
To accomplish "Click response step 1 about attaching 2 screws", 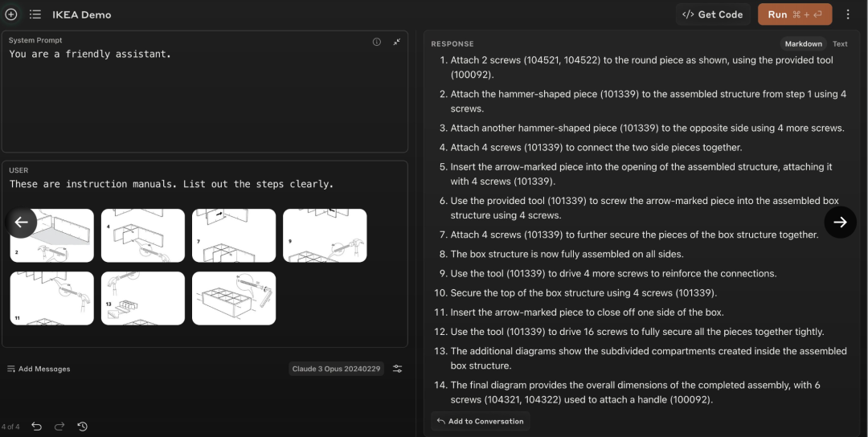I will point(641,67).
